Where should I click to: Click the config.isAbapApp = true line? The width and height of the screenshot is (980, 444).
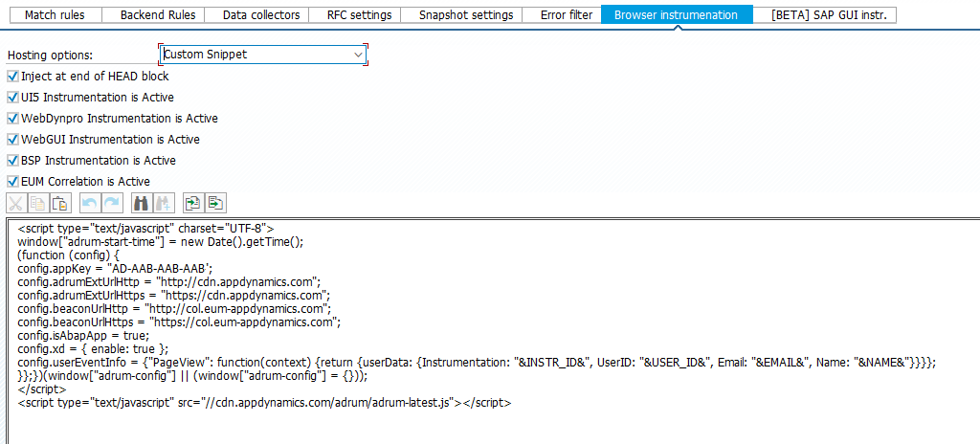pyautogui.click(x=84, y=335)
